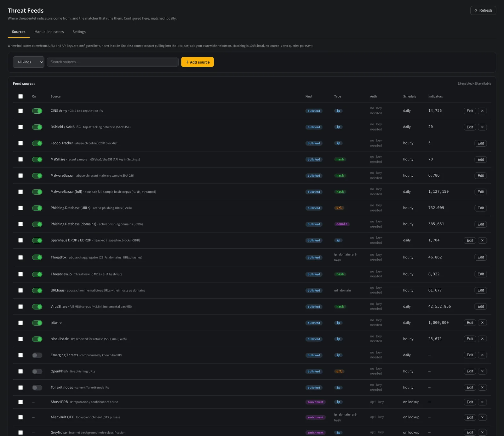Click the Schedule column header
This screenshot has width=504, height=436.
point(409,96)
